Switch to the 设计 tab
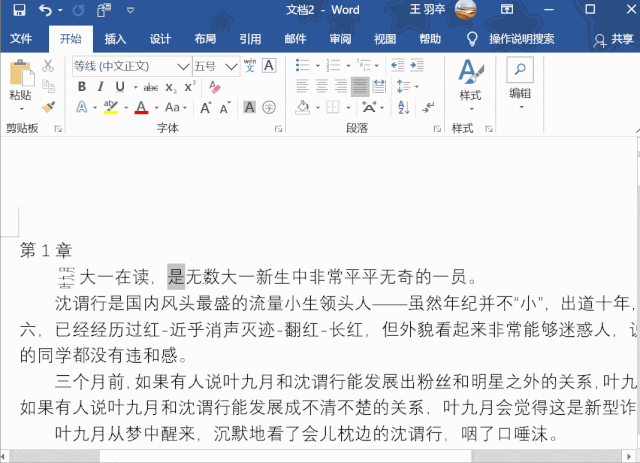Screen dimensions: 640x463 [160, 39]
